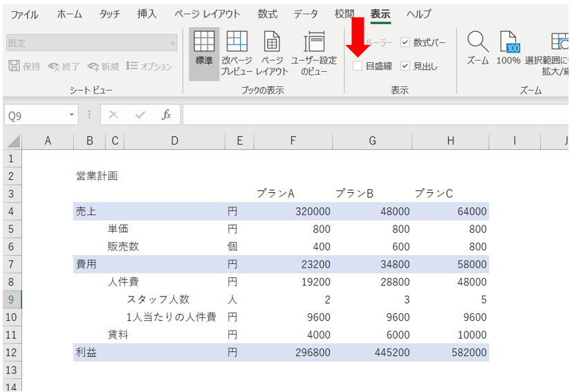Click the cancel (X) formula bar icon
The height and width of the screenshot is (392, 583).
[x=113, y=115]
